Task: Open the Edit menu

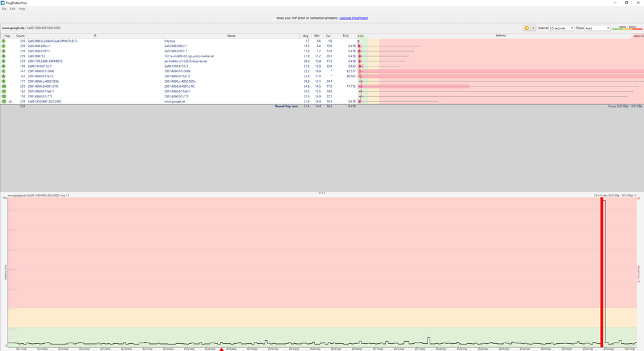Action: (x=13, y=8)
